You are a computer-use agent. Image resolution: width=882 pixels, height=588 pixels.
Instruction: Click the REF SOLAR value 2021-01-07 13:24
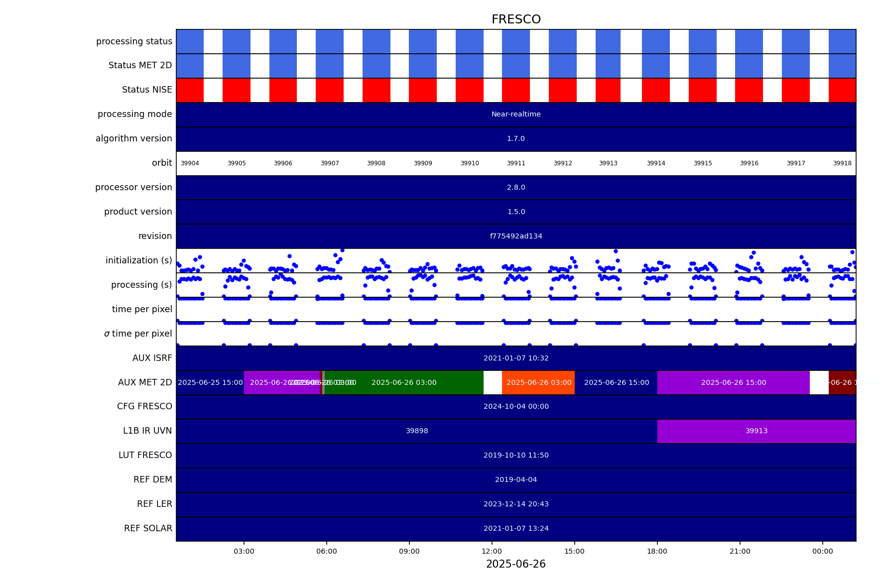(516, 529)
